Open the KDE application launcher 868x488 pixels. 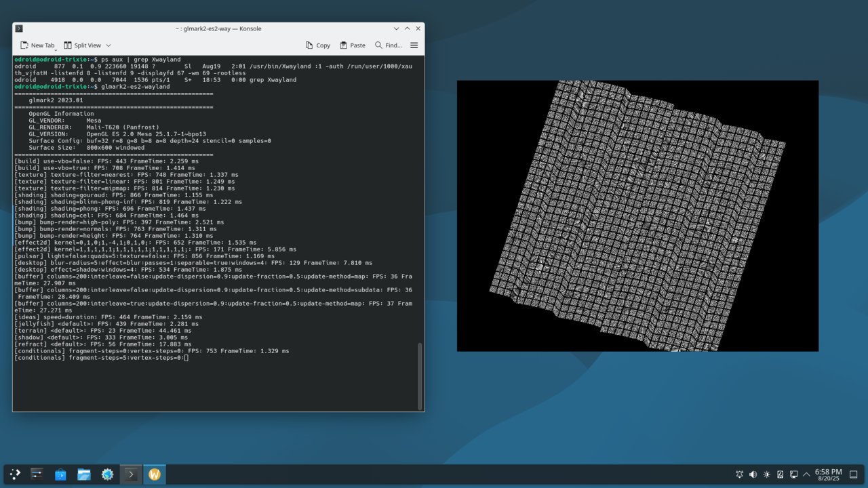click(15, 474)
